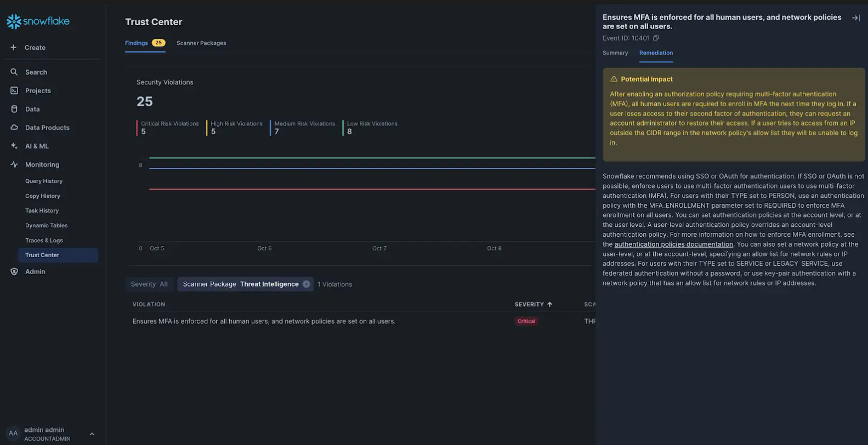Viewport: 868px width, 445px height.
Task: Click the Data label in sidebar
Action: [32, 109]
